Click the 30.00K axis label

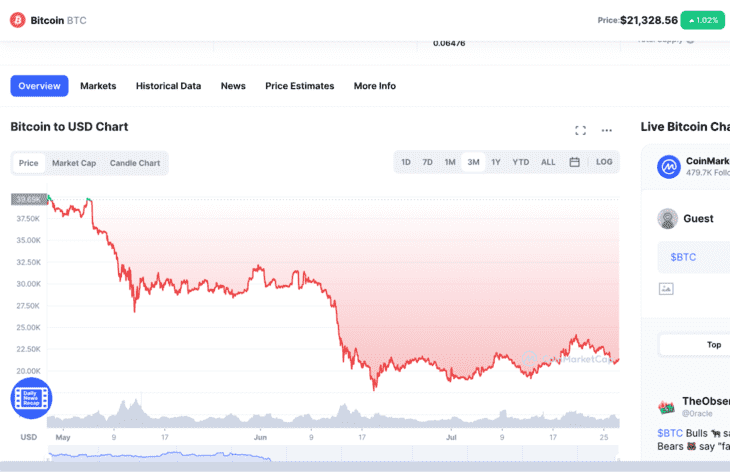(x=28, y=284)
